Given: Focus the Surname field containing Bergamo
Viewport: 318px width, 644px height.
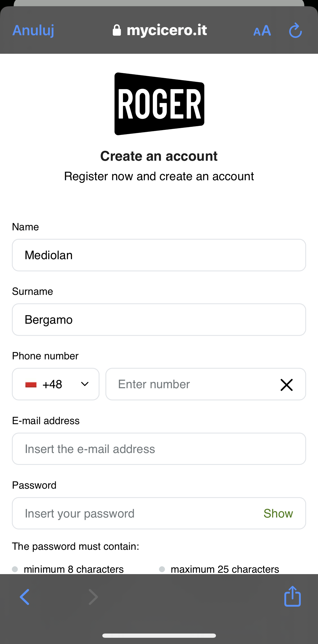Looking at the screenshot, I should (159, 320).
